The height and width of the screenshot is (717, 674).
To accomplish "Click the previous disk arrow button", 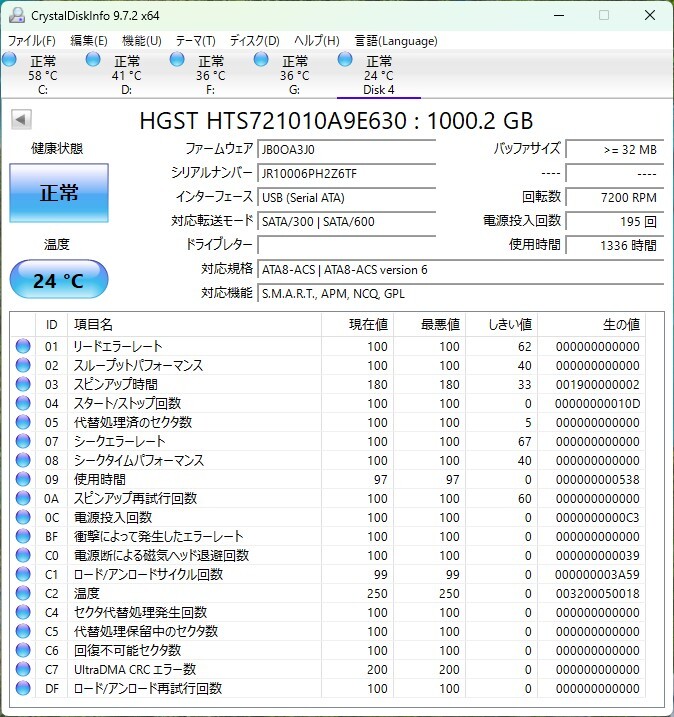I will [21, 120].
